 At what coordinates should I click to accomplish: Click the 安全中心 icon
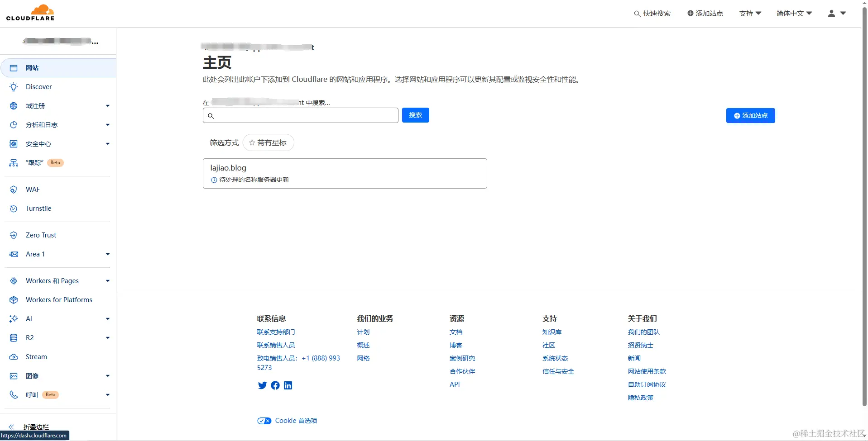tap(14, 144)
